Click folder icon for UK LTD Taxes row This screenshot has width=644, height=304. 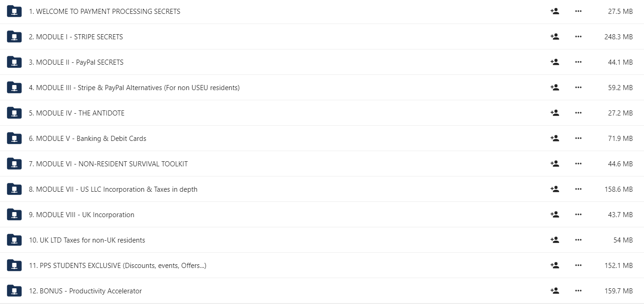pyautogui.click(x=14, y=240)
